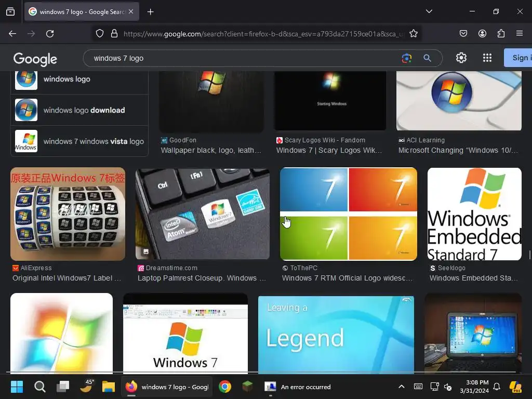Open 'Windows 7 RTM Official Logo' link
This screenshot has height=399, width=532.
click(x=347, y=278)
